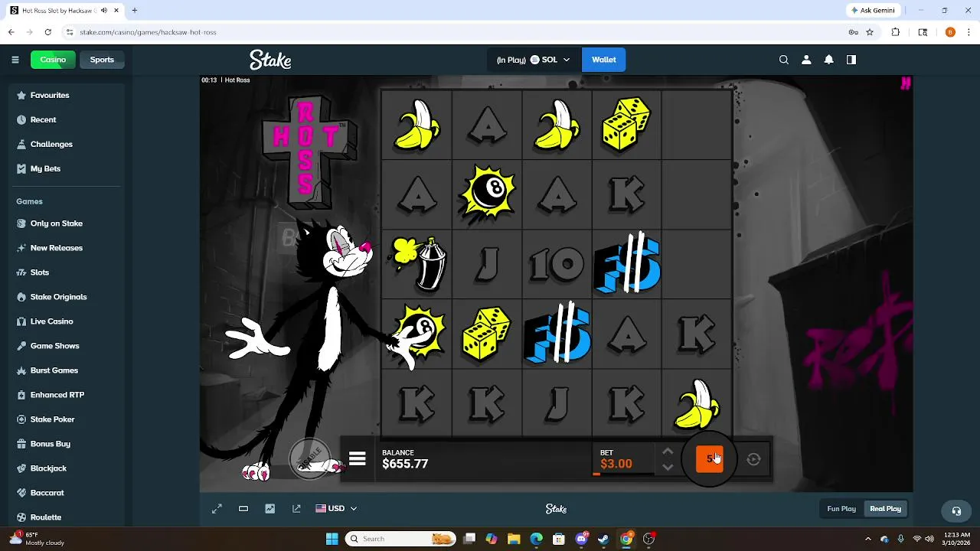Open the pink menu icon at game's top right
The width and height of the screenshot is (980, 551).
[906, 83]
